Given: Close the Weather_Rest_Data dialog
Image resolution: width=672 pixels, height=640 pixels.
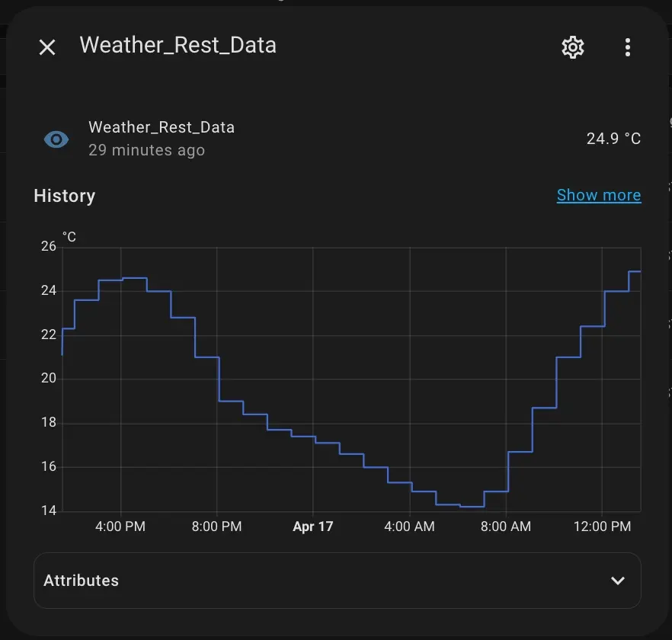Looking at the screenshot, I should [47, 47].
